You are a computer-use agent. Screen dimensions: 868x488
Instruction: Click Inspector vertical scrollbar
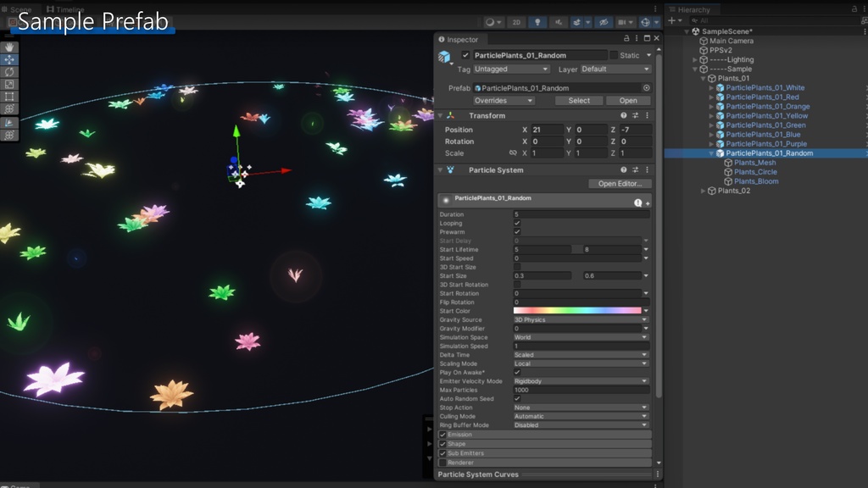coord(659,224)
